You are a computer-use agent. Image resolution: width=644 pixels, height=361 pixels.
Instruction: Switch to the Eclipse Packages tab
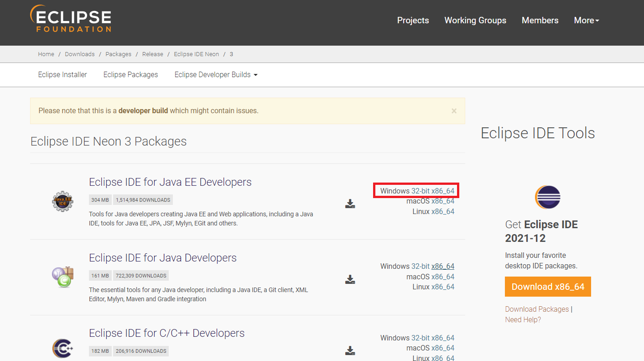click(130, 74)
